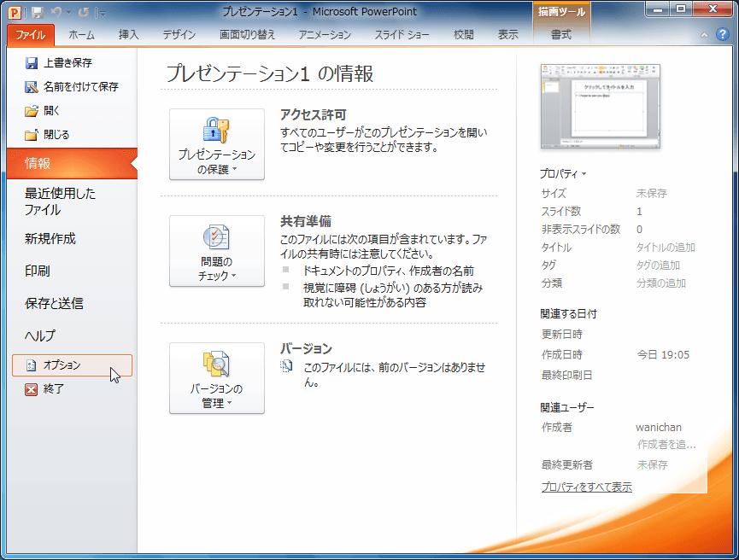The width and height of the screenshot is (739, 560).
Task: Switch to the アニメーション tab
Action: click(x=325, y=35)
